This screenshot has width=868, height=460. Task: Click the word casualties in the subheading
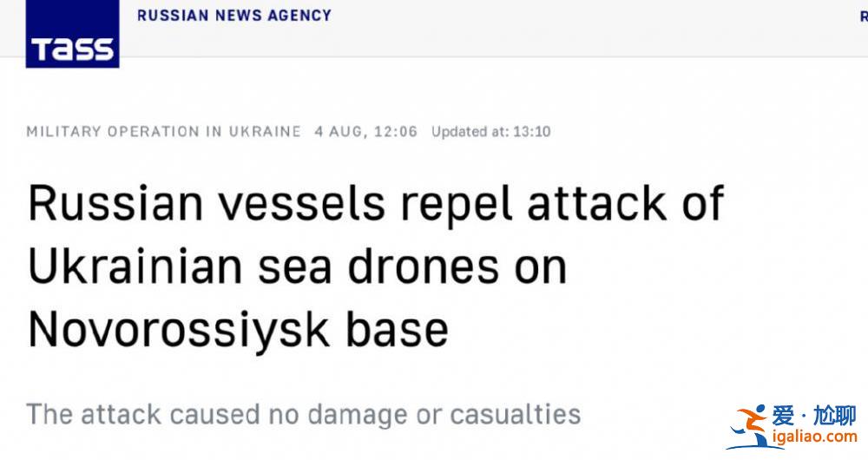(516, 414)
